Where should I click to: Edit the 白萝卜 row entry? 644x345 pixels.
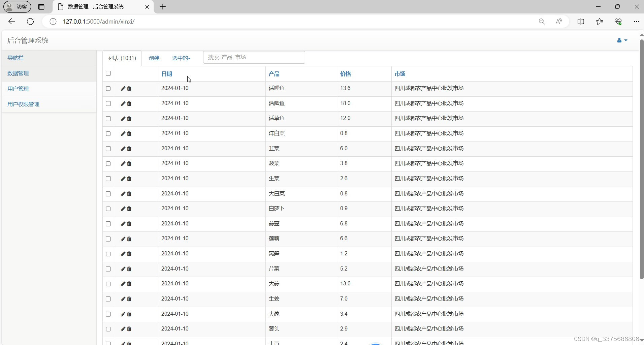pyautogui.click(x=123, y=209)
